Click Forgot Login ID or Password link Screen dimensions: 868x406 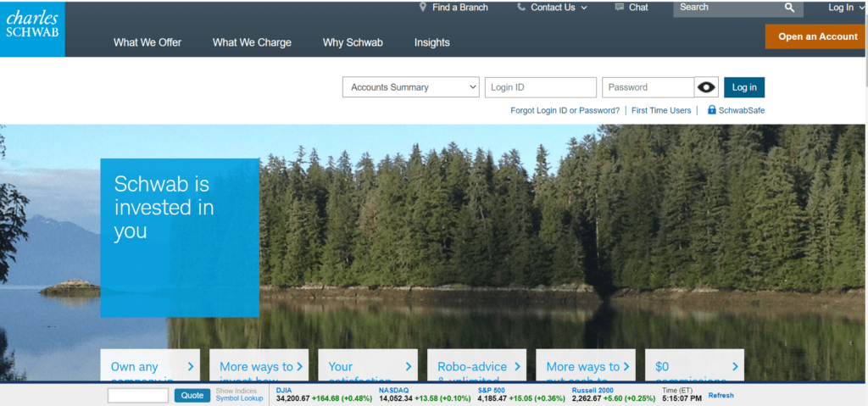(565, 110)
